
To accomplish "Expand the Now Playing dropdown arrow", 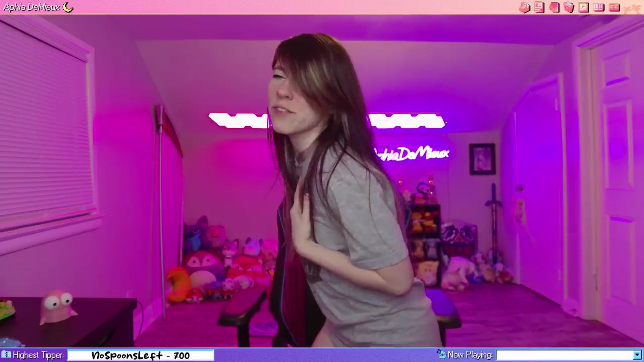I will (x=637, y=355).
